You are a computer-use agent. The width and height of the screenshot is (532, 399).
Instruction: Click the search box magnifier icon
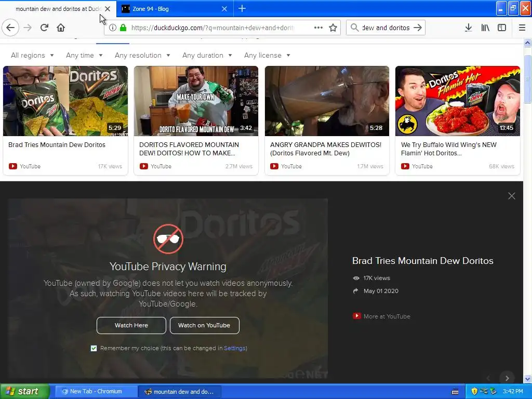pyautogui.click(x=354, y=28)
